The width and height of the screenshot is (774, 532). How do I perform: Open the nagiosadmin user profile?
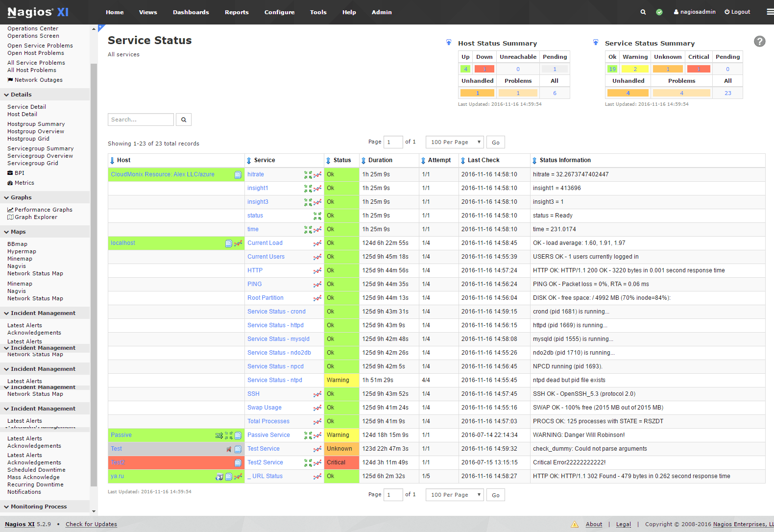(695, 12)
